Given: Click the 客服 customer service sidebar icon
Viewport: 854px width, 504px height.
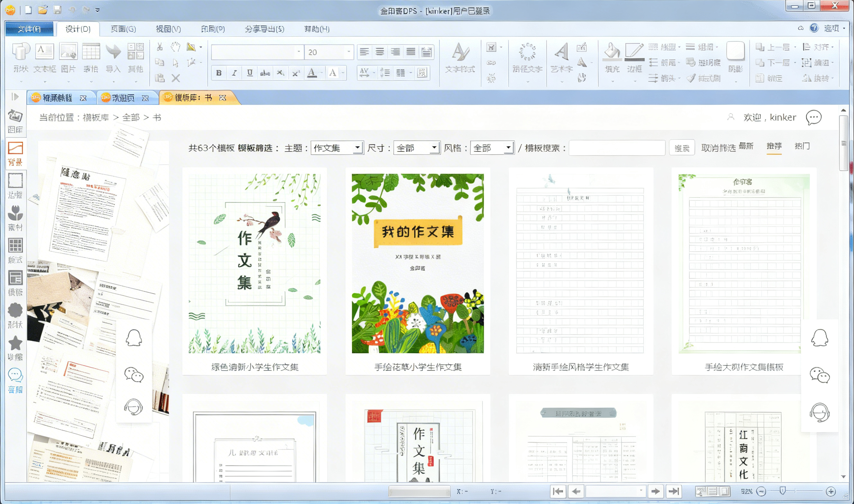Looking at the screenshot, I should 15,381.
